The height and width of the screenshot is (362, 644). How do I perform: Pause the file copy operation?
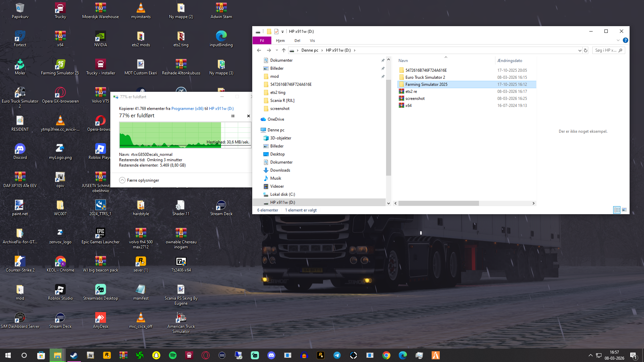(x=233, y=116)
